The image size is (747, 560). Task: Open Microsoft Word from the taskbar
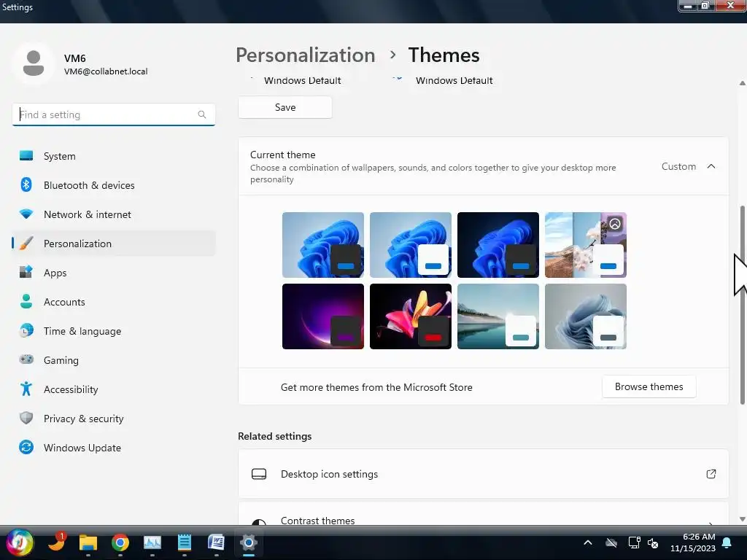click(x=216, y=542)
